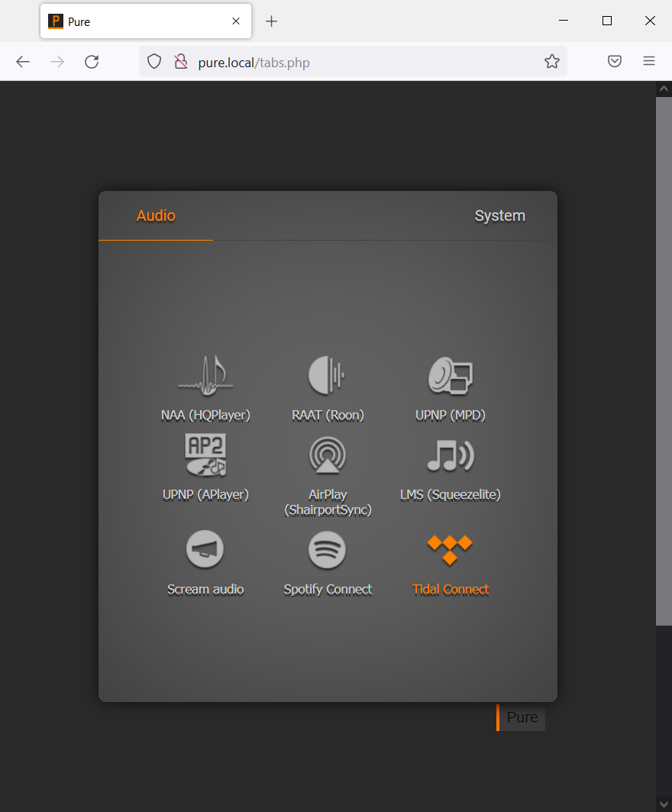Click the "UPNP (MPD)" label
This screenshot has width=672, height=812.
point(451,416)
